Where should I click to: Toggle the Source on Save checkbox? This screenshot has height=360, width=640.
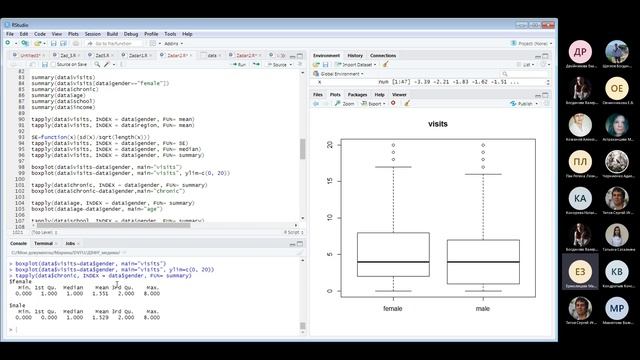53,64
